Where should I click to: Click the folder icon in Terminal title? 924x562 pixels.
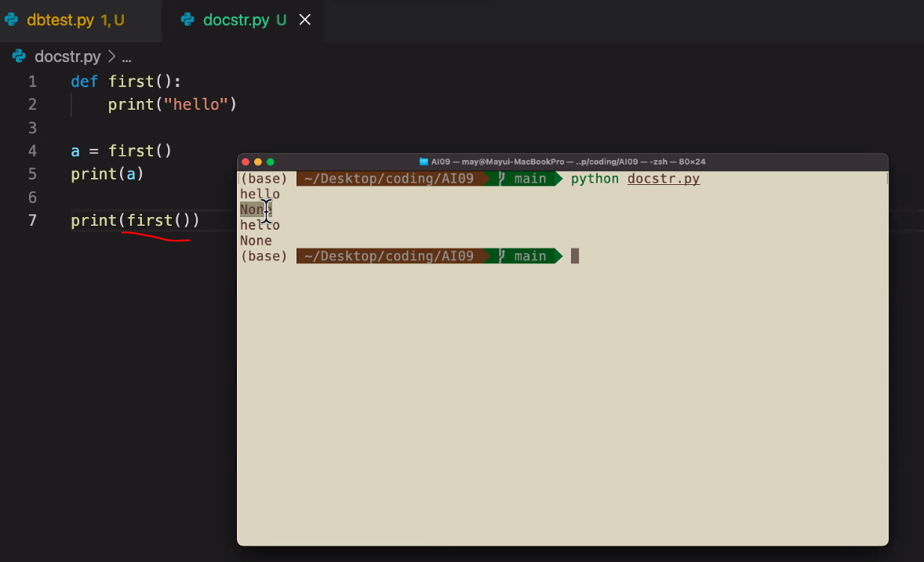click(x=423, y=162)
